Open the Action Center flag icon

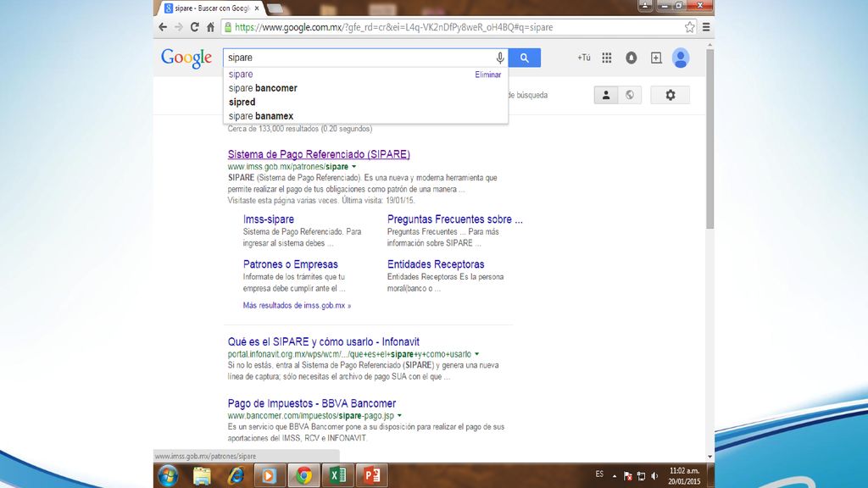pos(628,476)
